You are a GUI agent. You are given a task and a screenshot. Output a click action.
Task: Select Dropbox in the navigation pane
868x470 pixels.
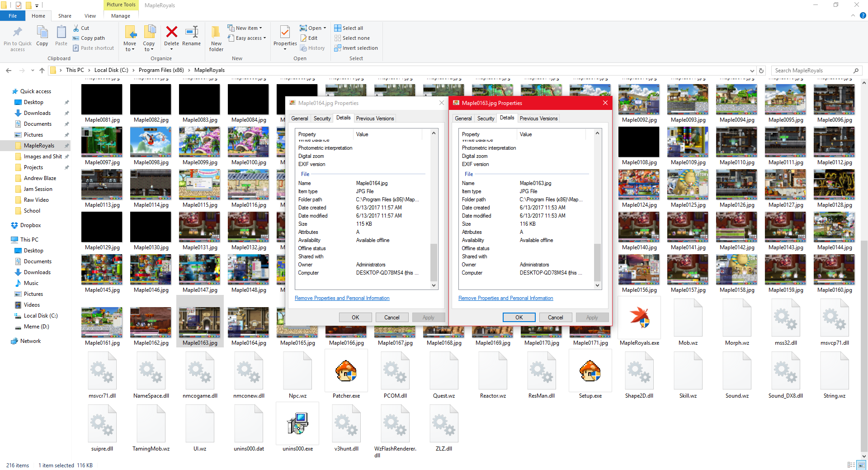click(31, 225)
